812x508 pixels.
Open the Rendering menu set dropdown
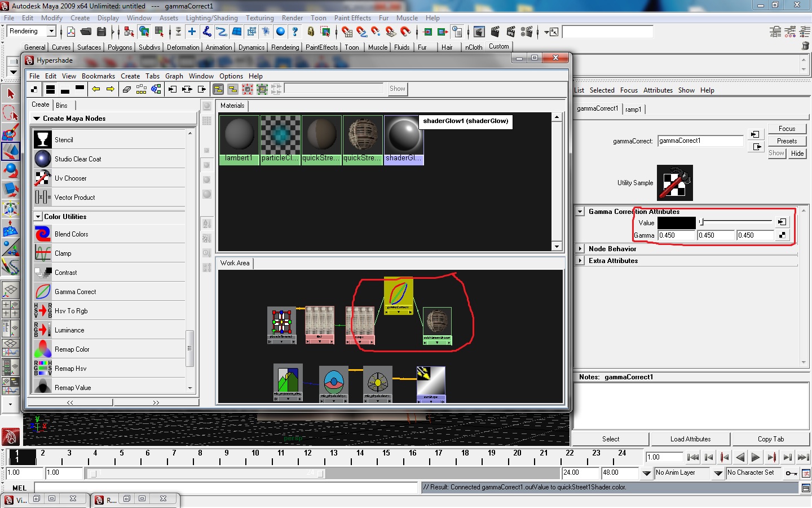coord(51,31)
